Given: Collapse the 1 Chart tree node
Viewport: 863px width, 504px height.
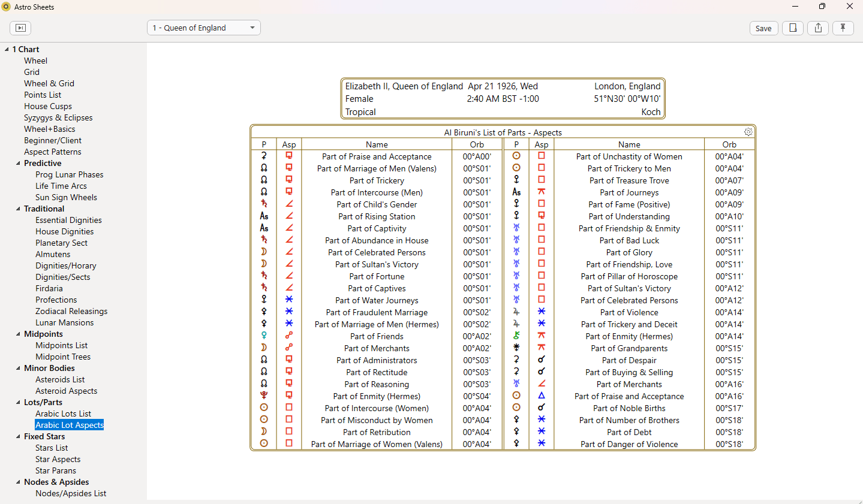Looking at the screenshot, I should (x=7, y=49).
